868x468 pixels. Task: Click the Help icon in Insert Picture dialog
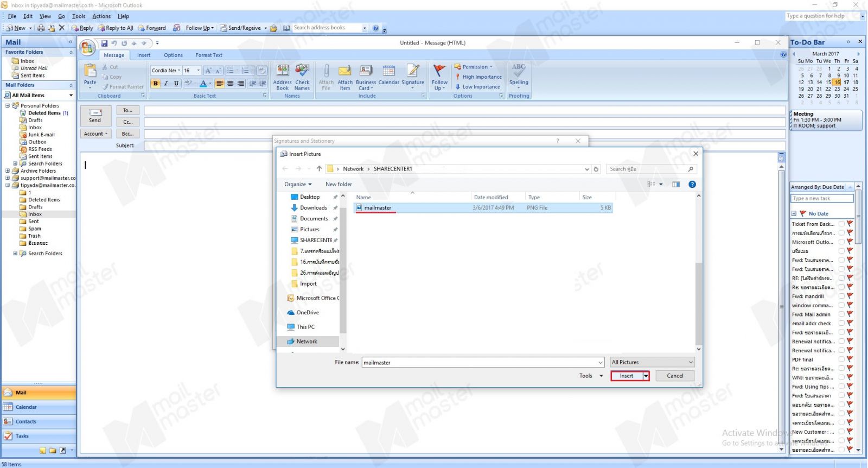pos(692,184)
